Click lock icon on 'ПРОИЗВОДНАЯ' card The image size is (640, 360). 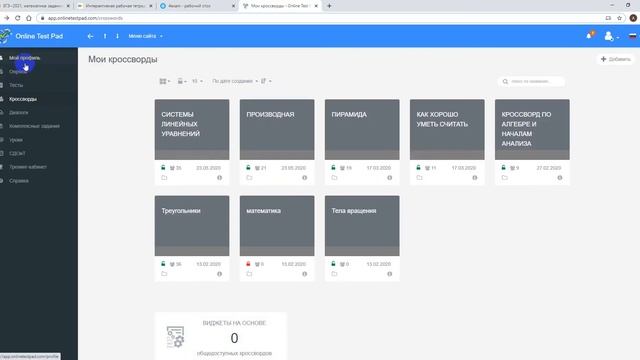click(x=248, y=168)
